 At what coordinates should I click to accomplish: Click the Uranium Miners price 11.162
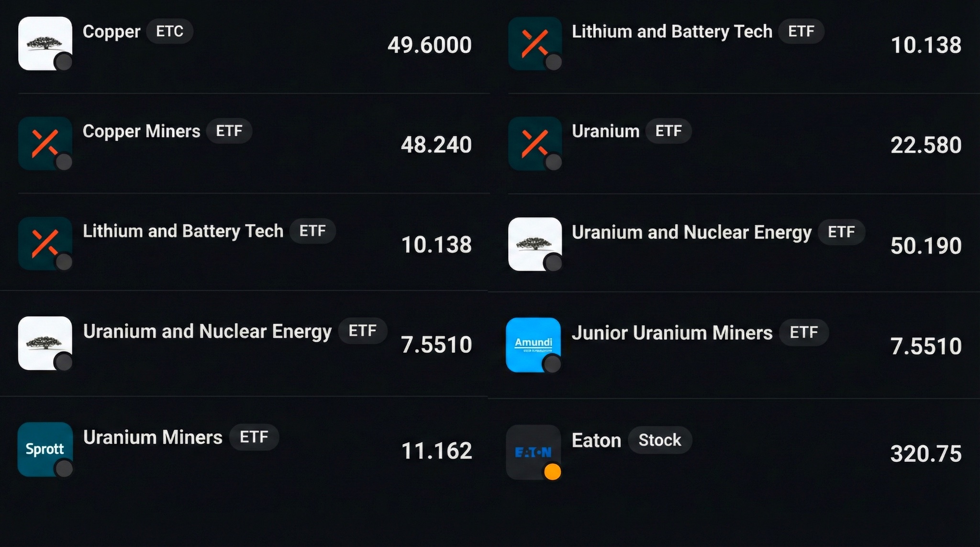tap(436, 451)
